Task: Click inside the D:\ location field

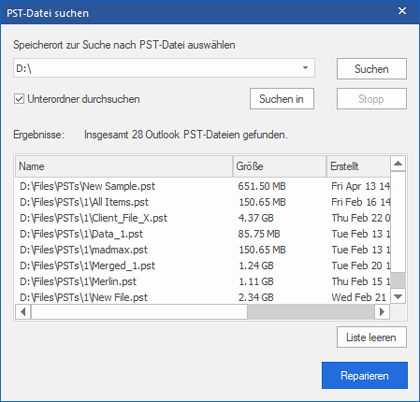Action: [157, 68]
